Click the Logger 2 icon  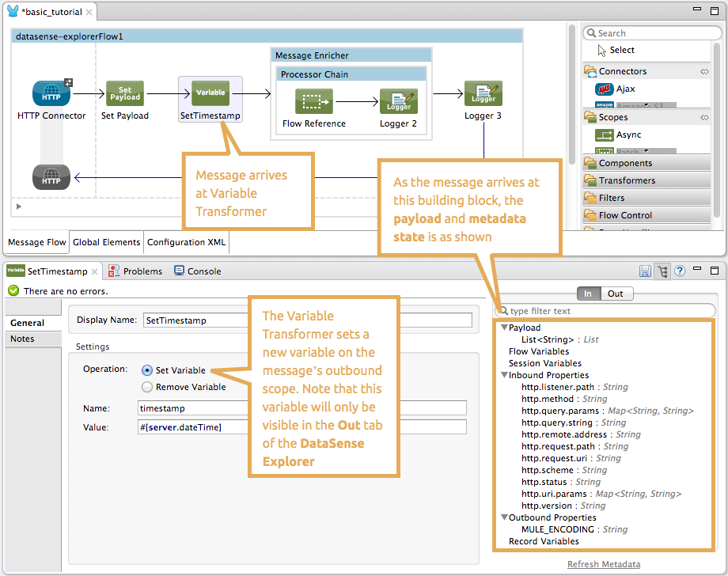pyautogui.click(x=398, y=101)
